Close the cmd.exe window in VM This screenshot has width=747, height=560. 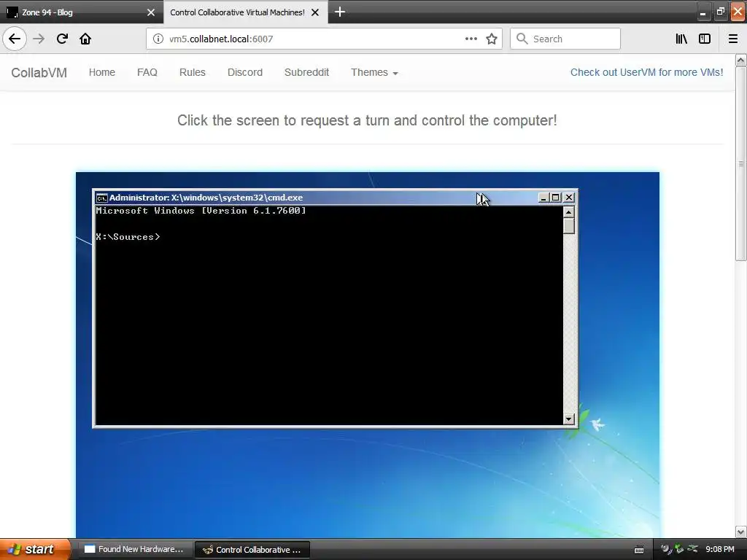pyautogui.click(x=569, y=197)
